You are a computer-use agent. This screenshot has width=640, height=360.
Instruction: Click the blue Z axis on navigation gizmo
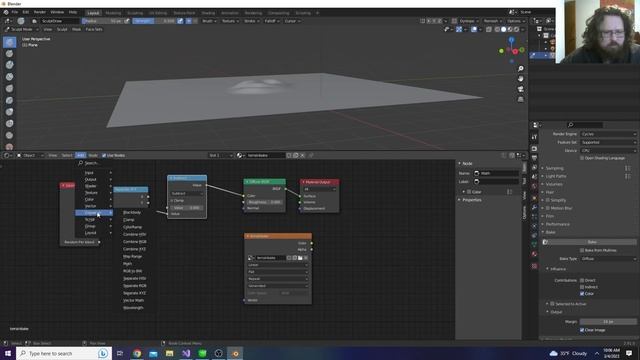click(x=511, y=40)
